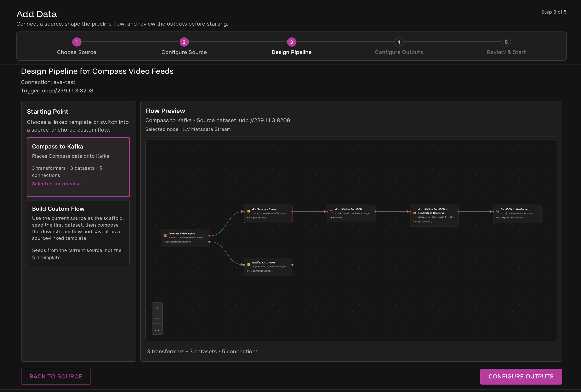581x392 pixels.
Task: Click 'Trigger: udp://239.1.1.3:8208' text
Action: (57, 91)
